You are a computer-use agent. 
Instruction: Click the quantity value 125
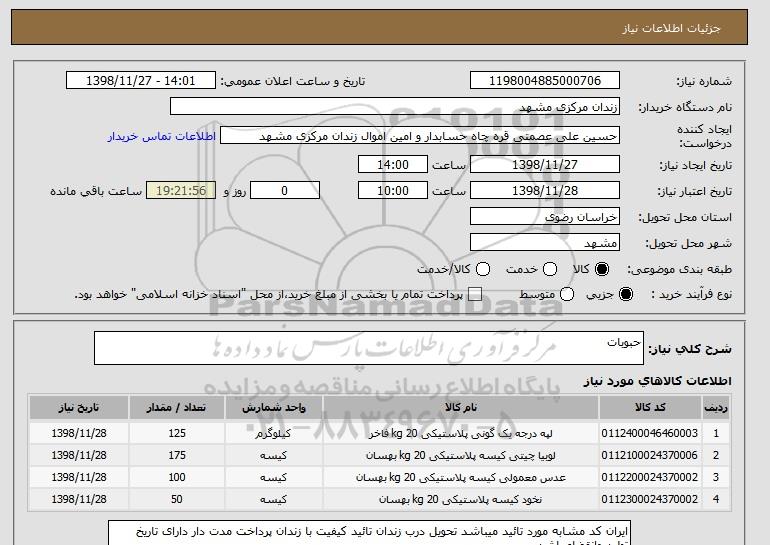[177, 433]
